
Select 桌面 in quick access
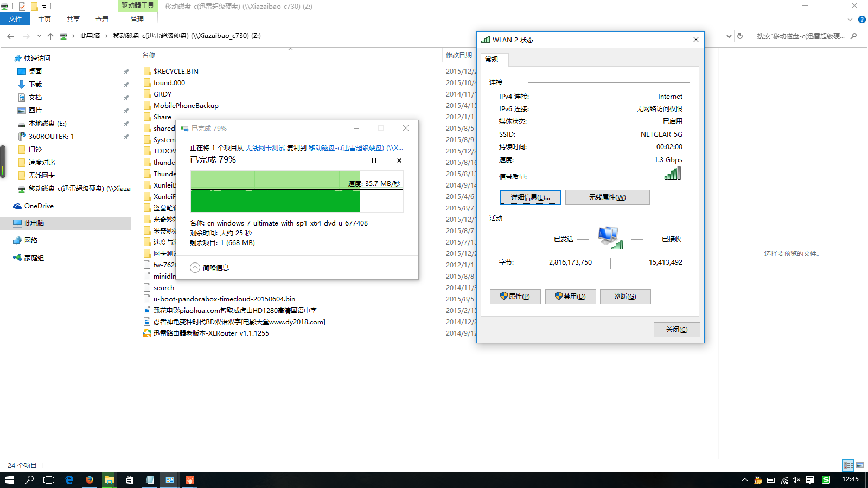pyautogui.click(x=35, y=72)
